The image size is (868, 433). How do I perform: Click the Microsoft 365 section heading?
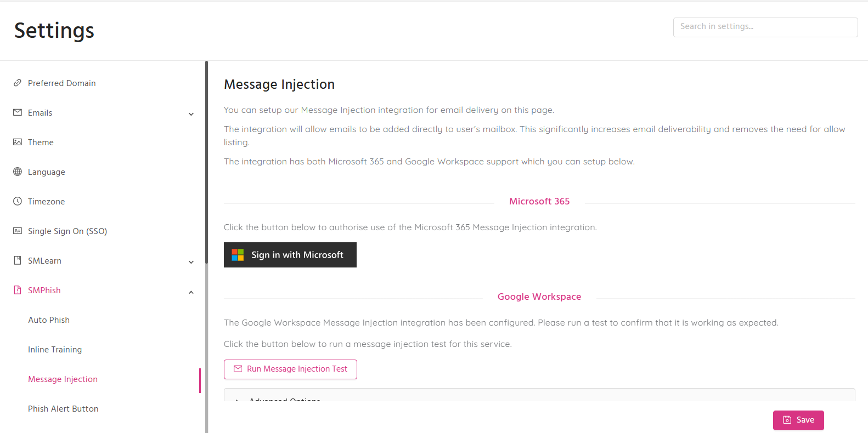pos(539,202)
